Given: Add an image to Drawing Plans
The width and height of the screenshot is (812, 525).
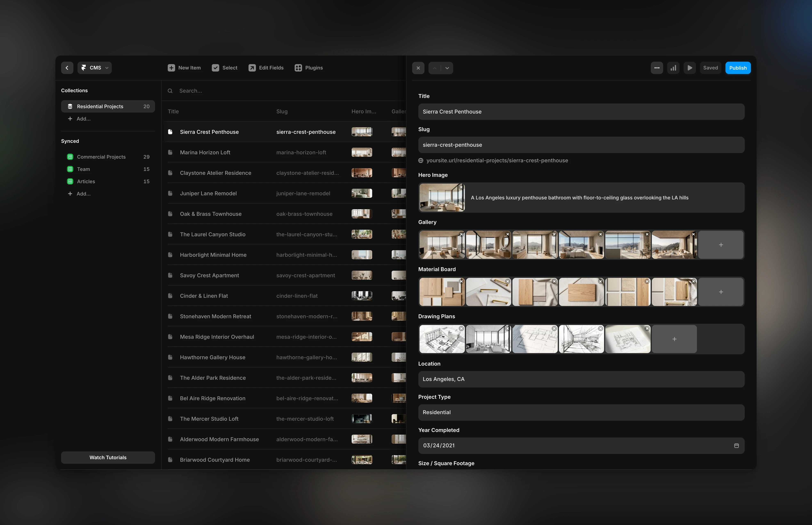Looking at the screenshot, I should click(674, 339).
